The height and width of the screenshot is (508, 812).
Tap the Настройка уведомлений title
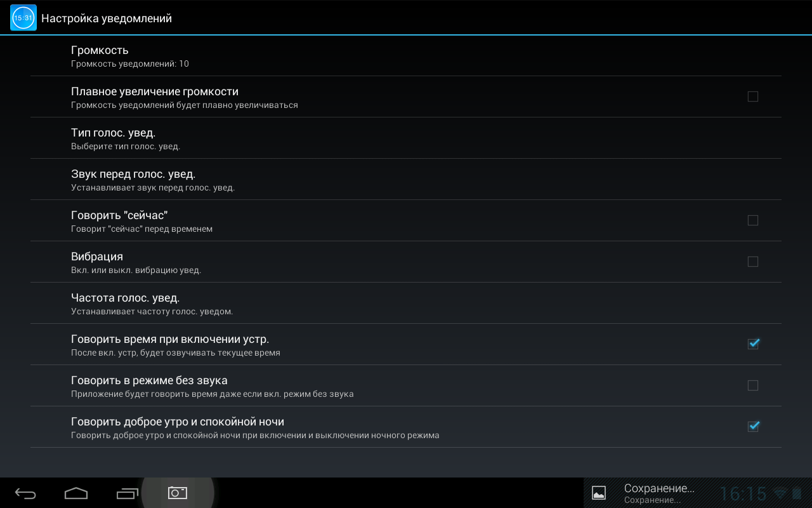pyautogui.click(x=107, y=18)
